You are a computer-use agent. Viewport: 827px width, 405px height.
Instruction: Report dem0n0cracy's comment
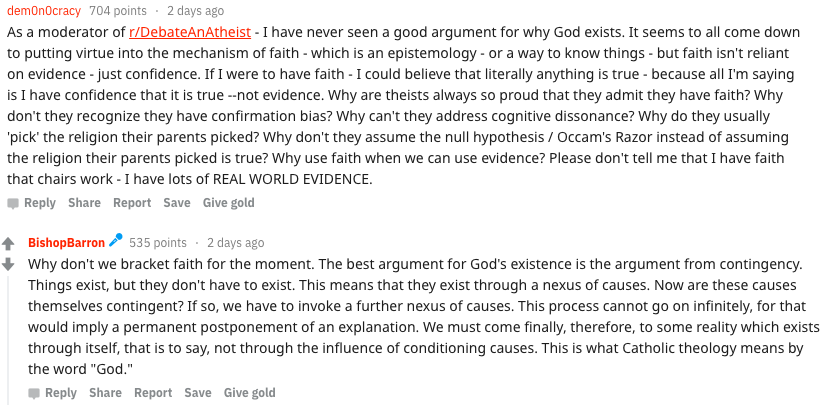(x=132, y=203)
